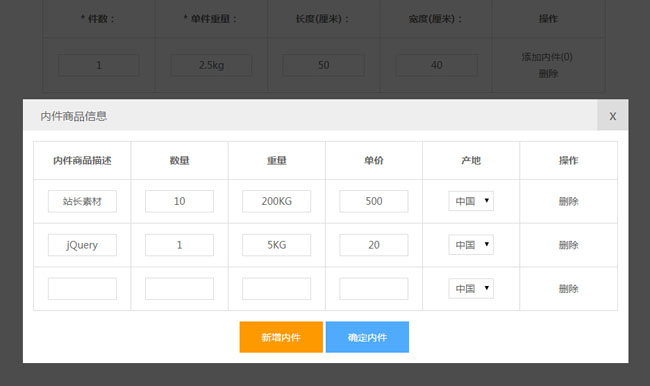Delete the jQuery row via 删除
The image size is (650, 386).
(568, 245)
